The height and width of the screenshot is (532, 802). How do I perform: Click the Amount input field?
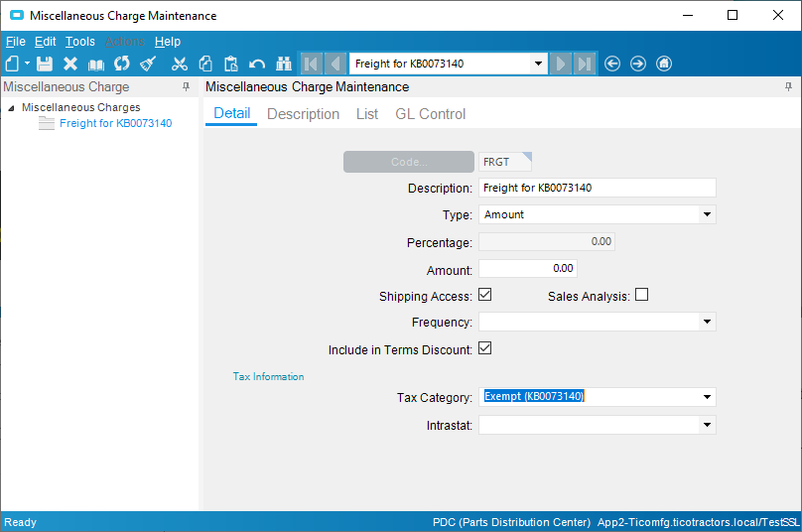coord(528,269)
